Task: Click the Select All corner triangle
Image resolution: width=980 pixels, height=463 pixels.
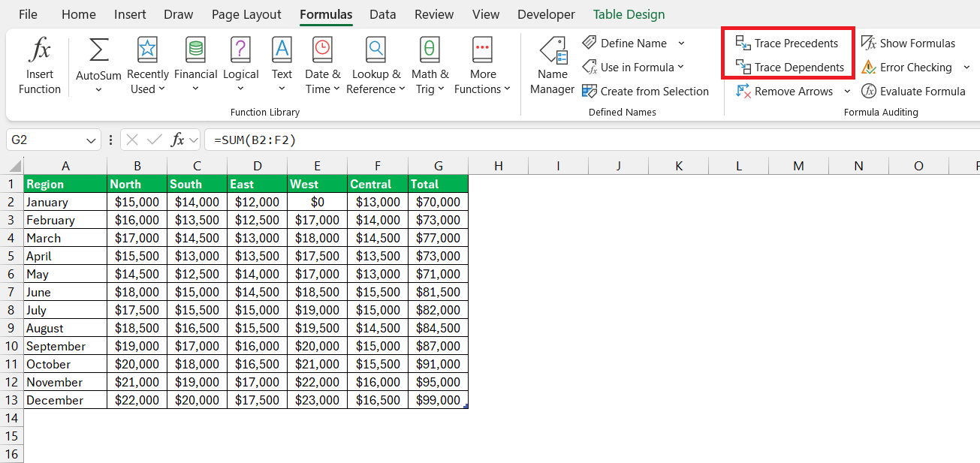Action: pyautogui.click(x=14, y=166)
